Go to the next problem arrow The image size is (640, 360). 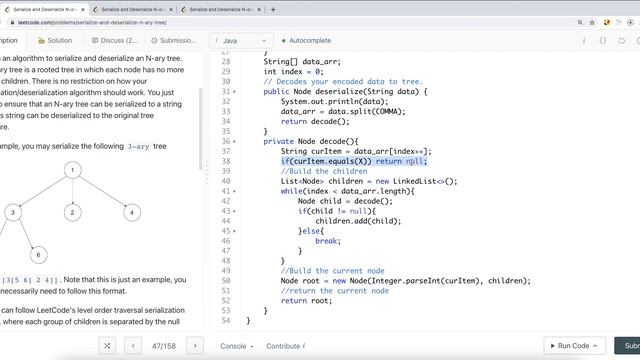coord(195,346)
